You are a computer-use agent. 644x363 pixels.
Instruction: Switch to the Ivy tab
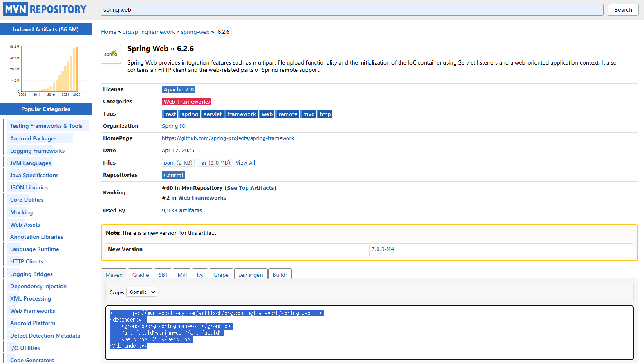point(200,275)
